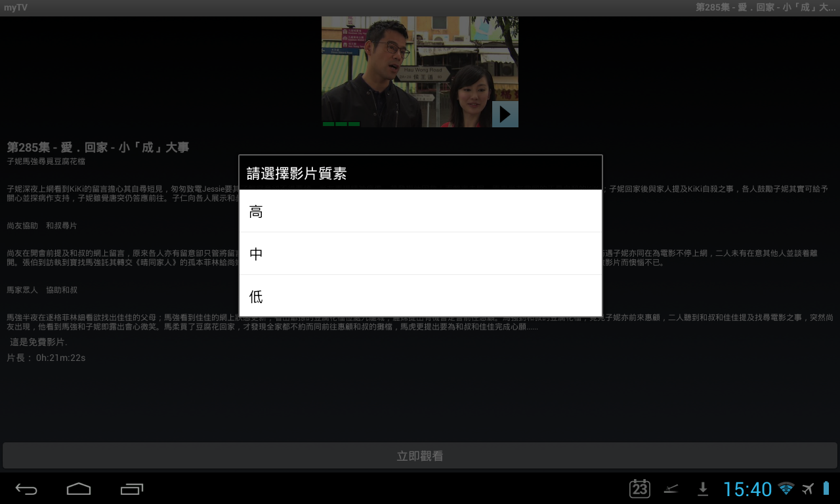Click the Wi-Fi status icon

(x=786, y=488)
